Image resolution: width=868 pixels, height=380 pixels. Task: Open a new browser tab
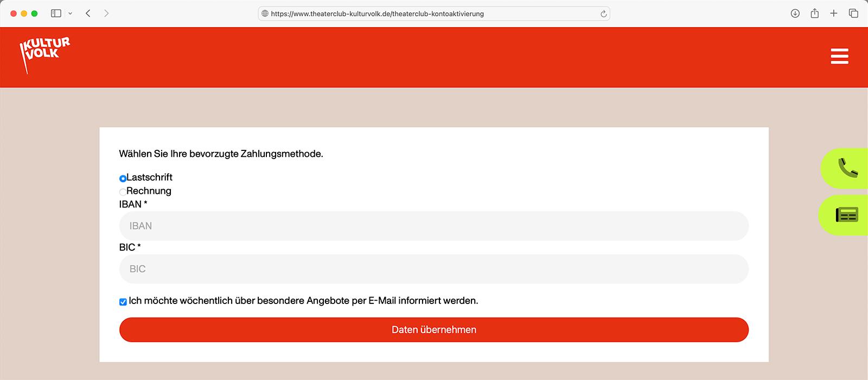pos(834,14)
